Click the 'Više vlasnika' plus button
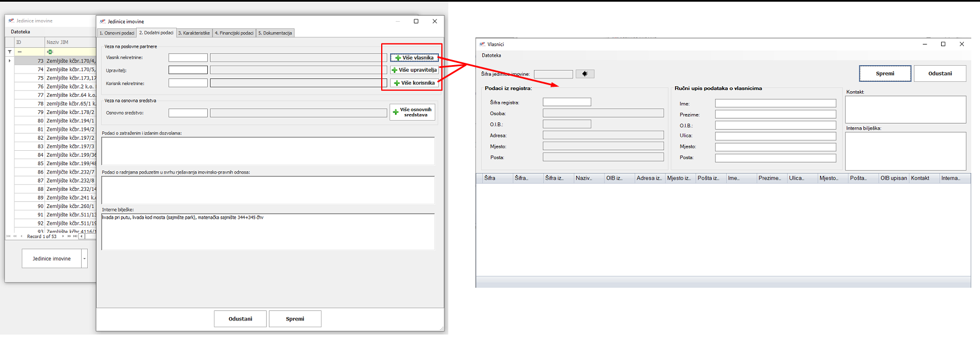Viewport: 980px width, 346px height. 414,58
